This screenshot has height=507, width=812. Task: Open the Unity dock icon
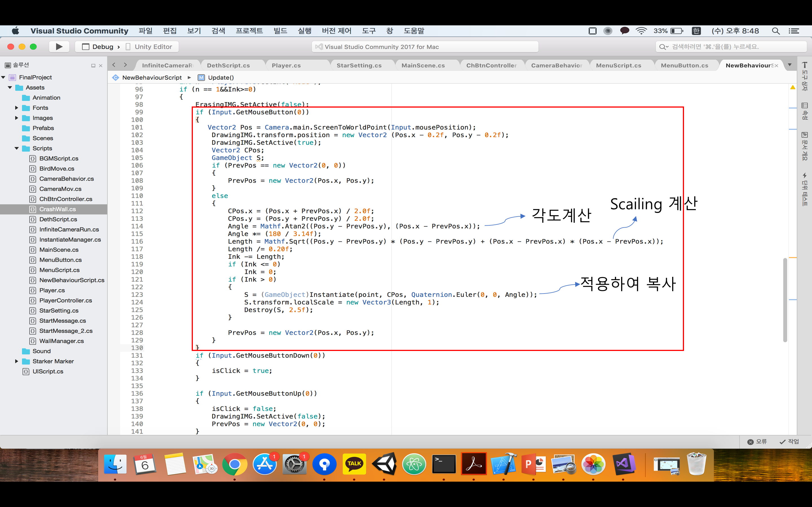[x=384, y=464]
